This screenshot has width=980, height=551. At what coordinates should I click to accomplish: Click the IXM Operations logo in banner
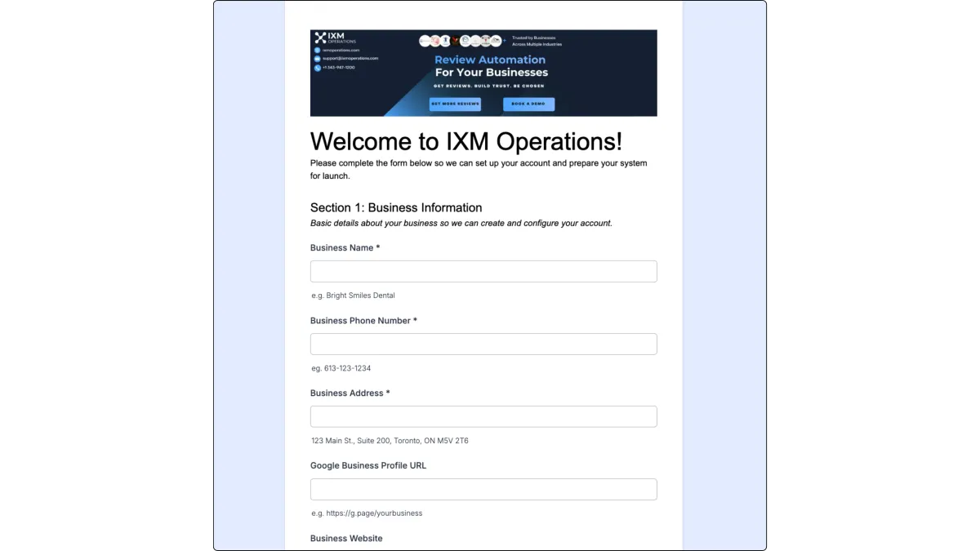[335, 38]
